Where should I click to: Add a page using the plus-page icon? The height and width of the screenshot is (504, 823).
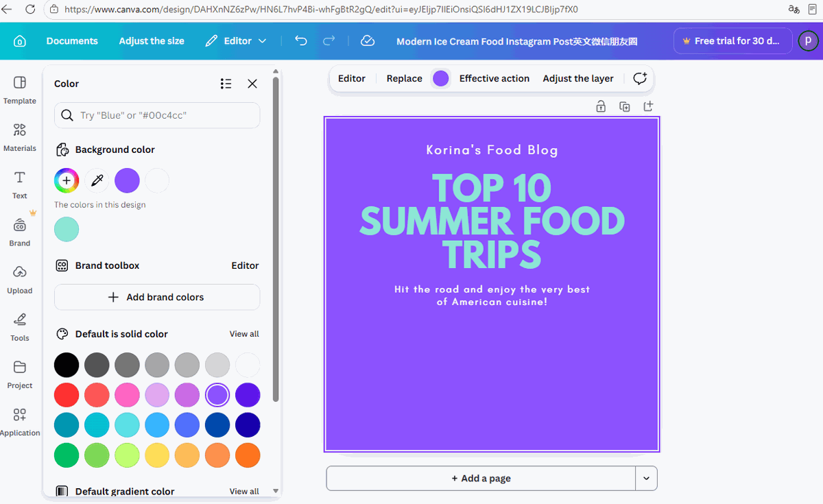point(648,106)
